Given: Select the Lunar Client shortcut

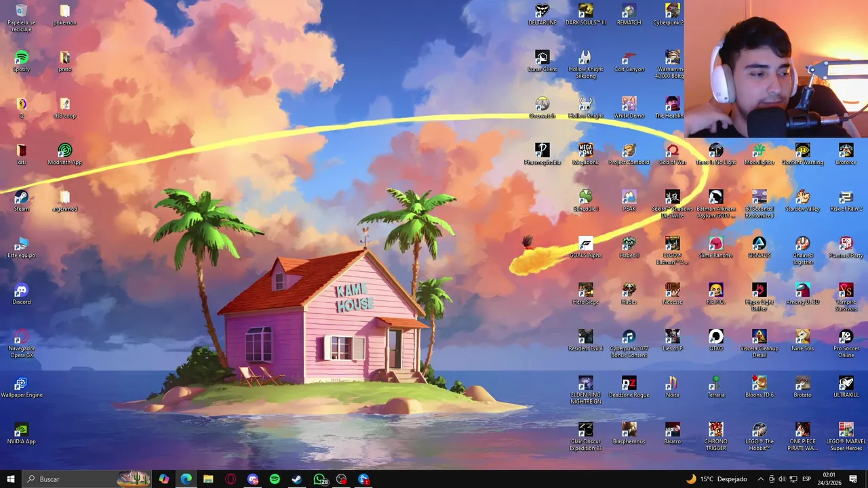Looking at the screenshot, I should [542, 61].
